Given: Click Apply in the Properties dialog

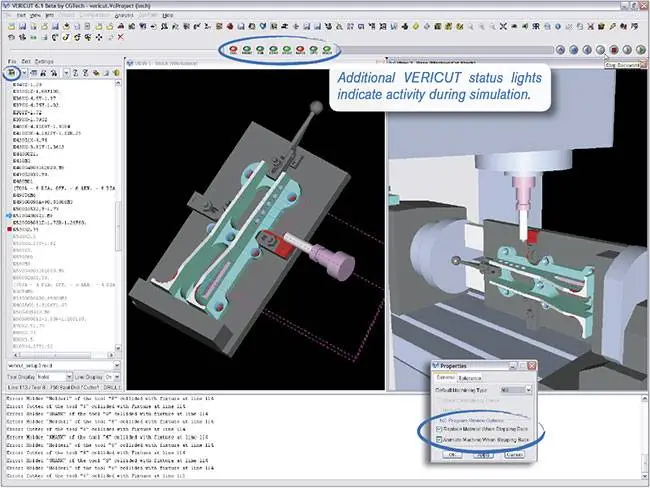Looking at the screenshot, I should (x=483, y=455).
